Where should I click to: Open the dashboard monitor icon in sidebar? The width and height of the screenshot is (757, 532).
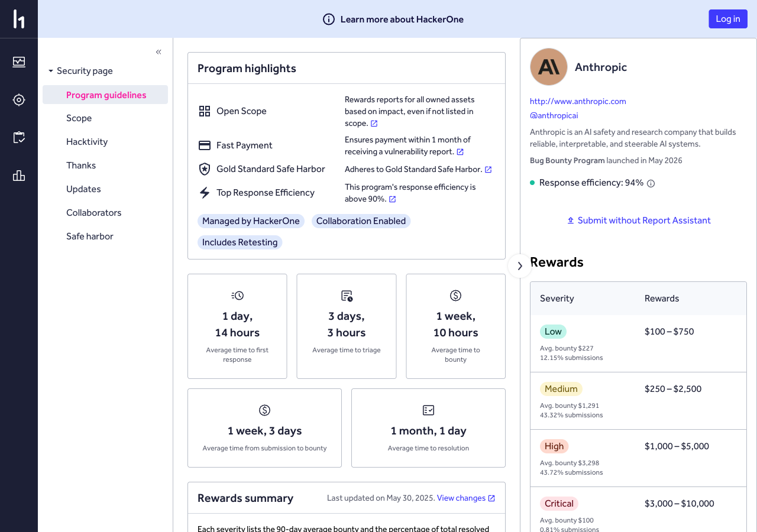(x=19, y=62)
